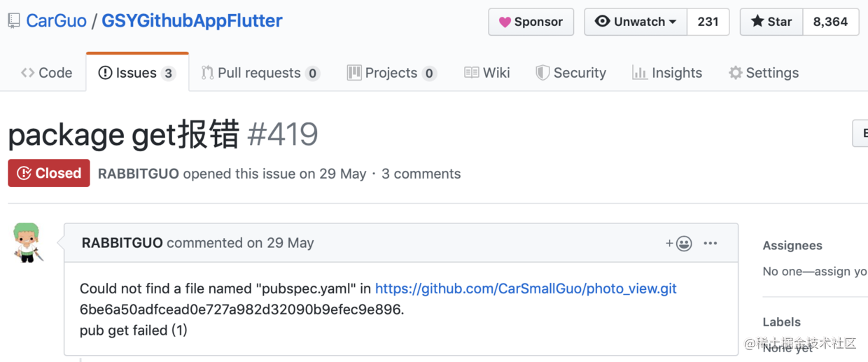Screen dimensions: 868x362
Task: Open the Wiki tab
Action: click(487, 73)
